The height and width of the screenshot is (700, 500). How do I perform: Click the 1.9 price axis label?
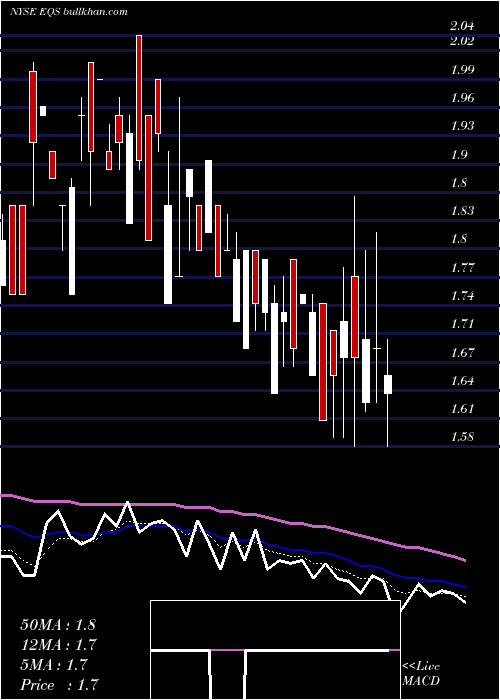[458, 154]
